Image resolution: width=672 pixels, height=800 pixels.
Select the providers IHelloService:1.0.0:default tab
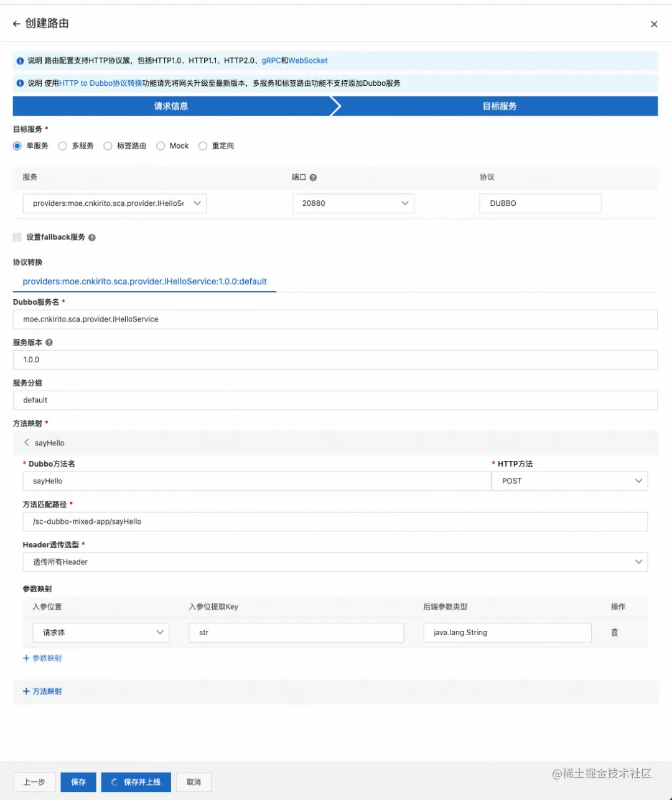(x=144, y=282)
